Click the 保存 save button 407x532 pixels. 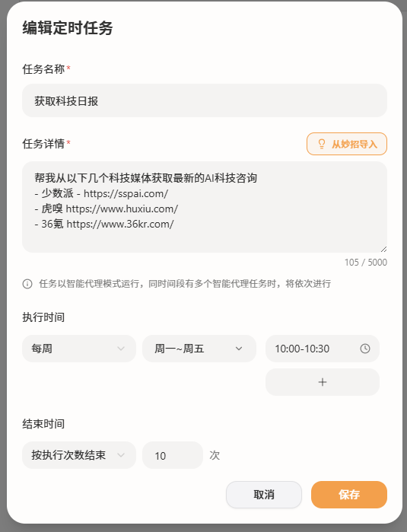(x=349, y=495)
